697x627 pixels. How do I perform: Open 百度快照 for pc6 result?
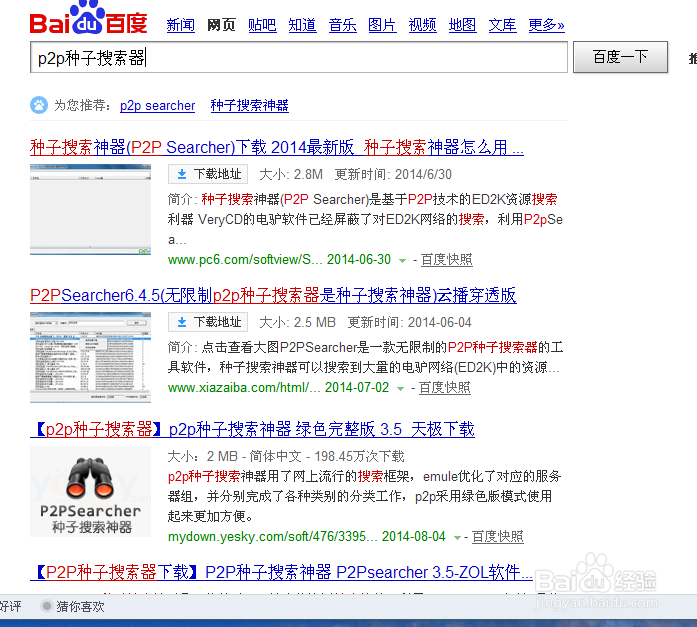pos(446,260)
